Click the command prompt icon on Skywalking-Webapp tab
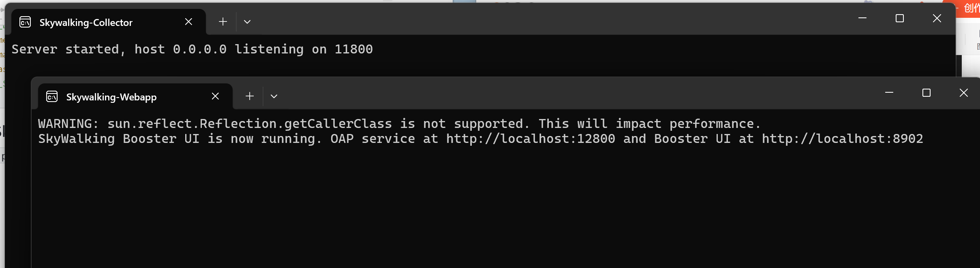The height and width of the screenshot is (268, 980). point(52,97)
